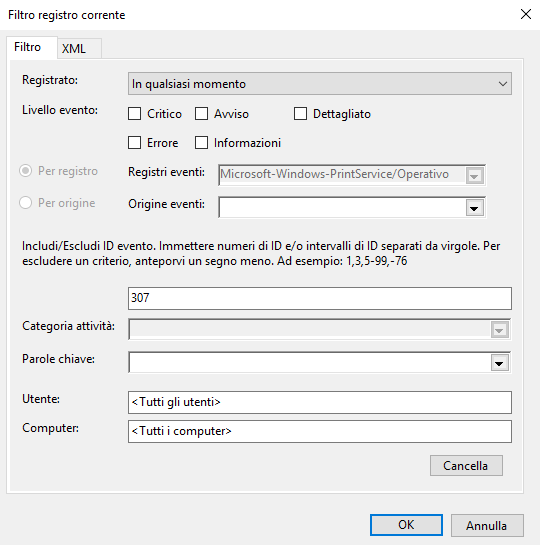The width and height of the screenshot is (540, 545).
Task: Tick the Avviso checkbox
Action: [202, 114]
